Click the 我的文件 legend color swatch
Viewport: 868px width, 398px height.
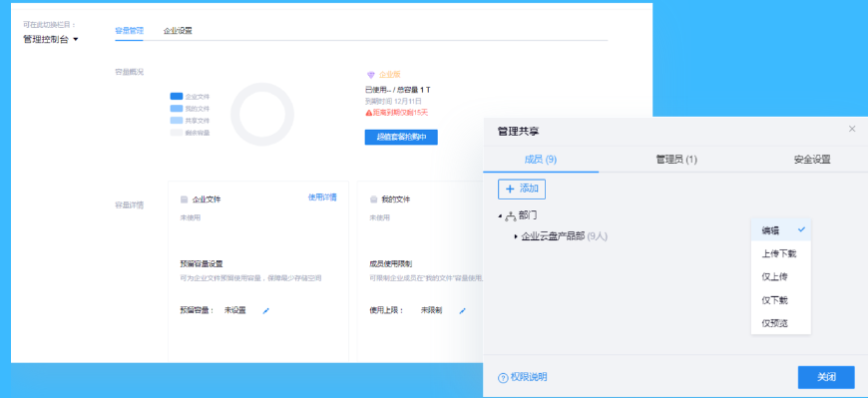(176, 109)
